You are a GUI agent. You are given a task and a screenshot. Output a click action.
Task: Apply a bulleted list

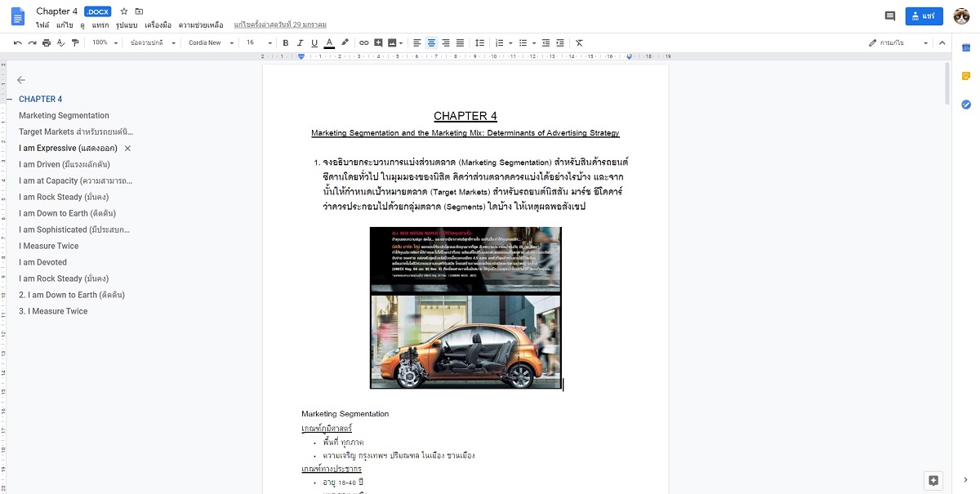(523, 42)
